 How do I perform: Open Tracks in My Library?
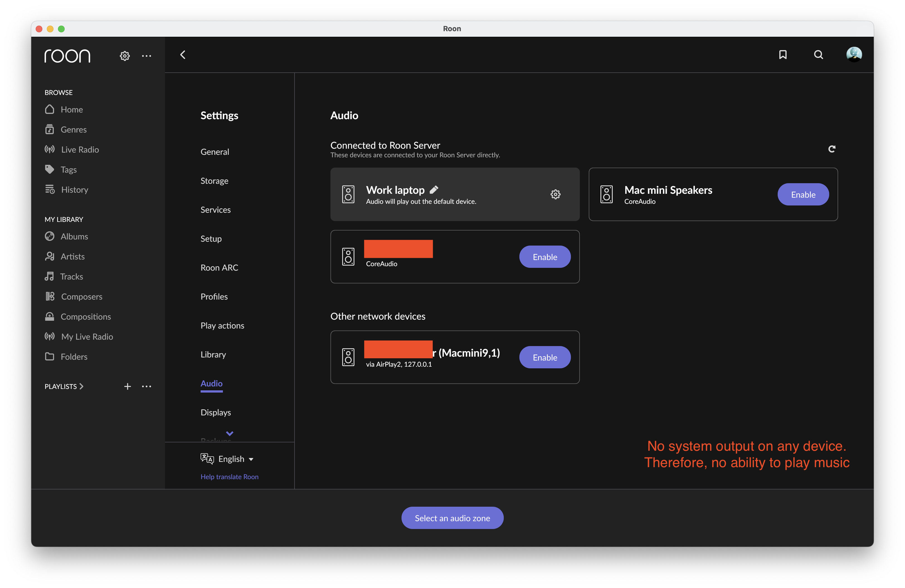point(64,276)
